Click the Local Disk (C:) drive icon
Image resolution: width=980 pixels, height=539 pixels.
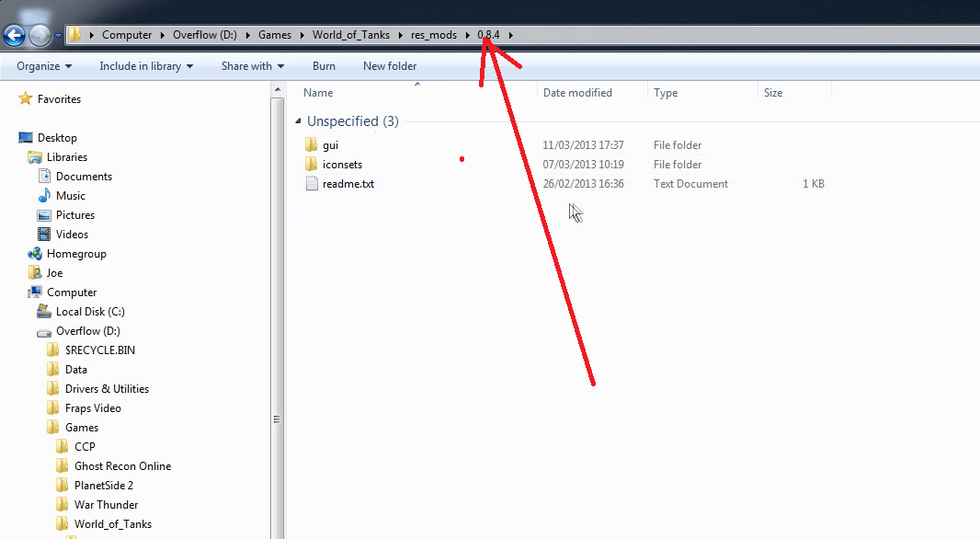click(x=44, y=311)
